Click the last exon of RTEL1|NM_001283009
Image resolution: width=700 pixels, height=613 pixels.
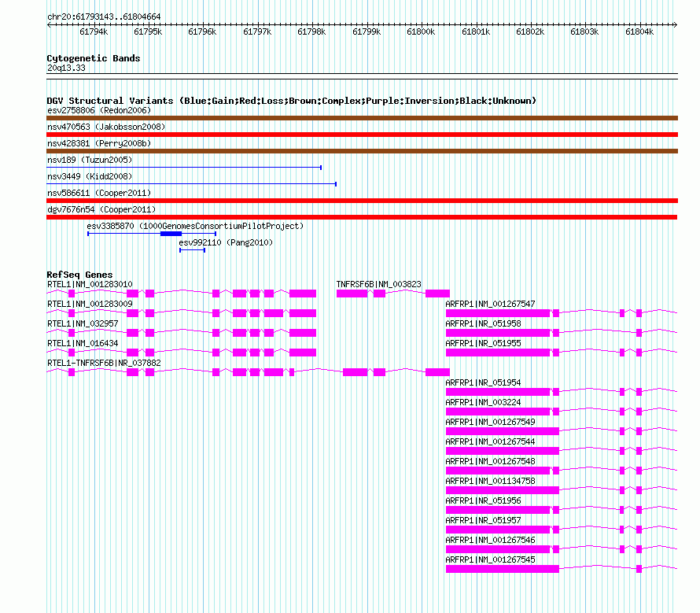(x=303, y=313)
